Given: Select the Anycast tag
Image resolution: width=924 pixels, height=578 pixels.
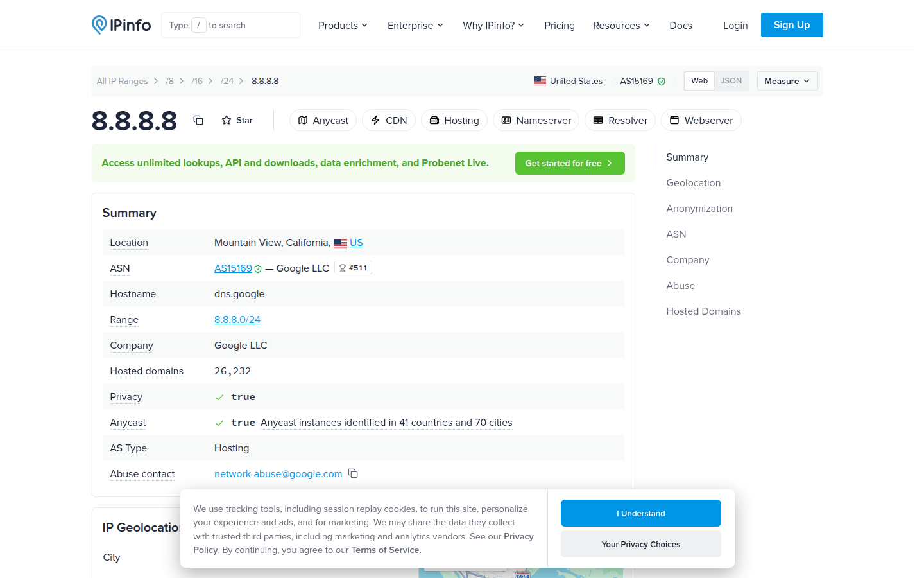Looking at the screenshot, I should point(323,120).
